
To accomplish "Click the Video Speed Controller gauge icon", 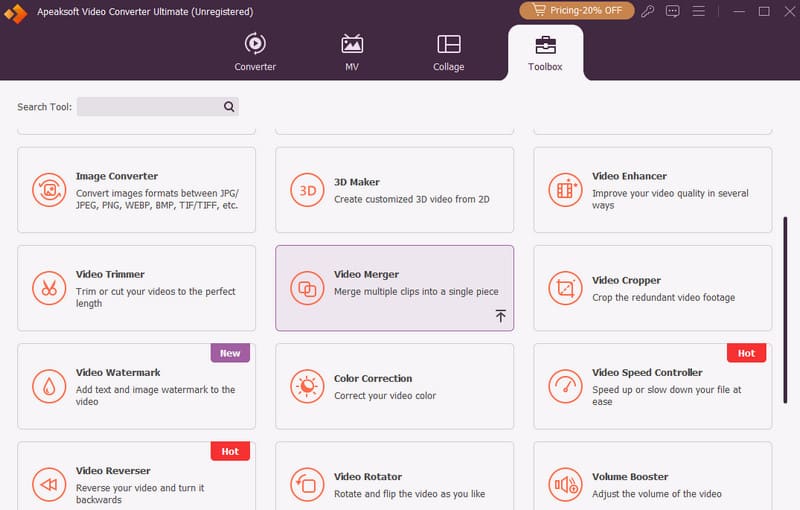I will point(565,386).
